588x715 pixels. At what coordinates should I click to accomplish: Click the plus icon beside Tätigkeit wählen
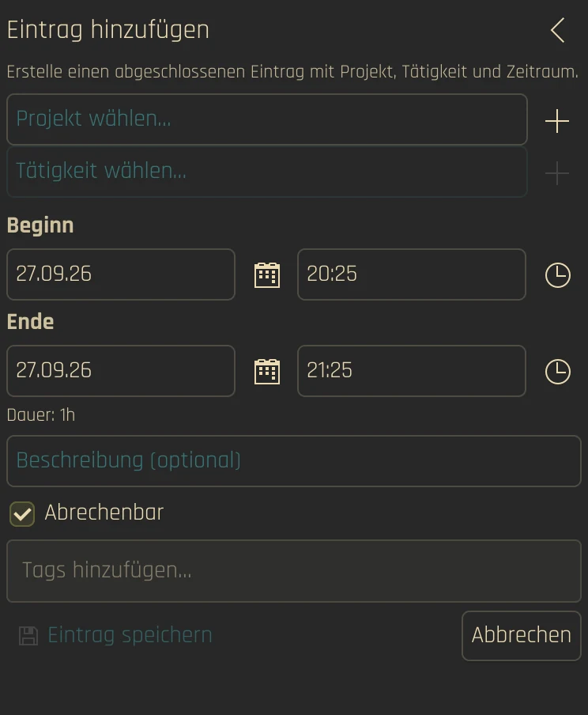557,173
